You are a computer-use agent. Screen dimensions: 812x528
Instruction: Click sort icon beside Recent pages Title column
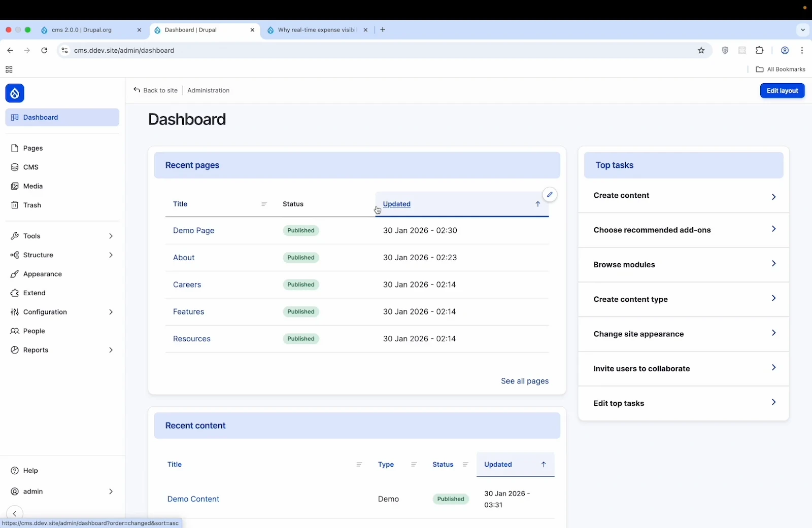[x=264, y=204]
